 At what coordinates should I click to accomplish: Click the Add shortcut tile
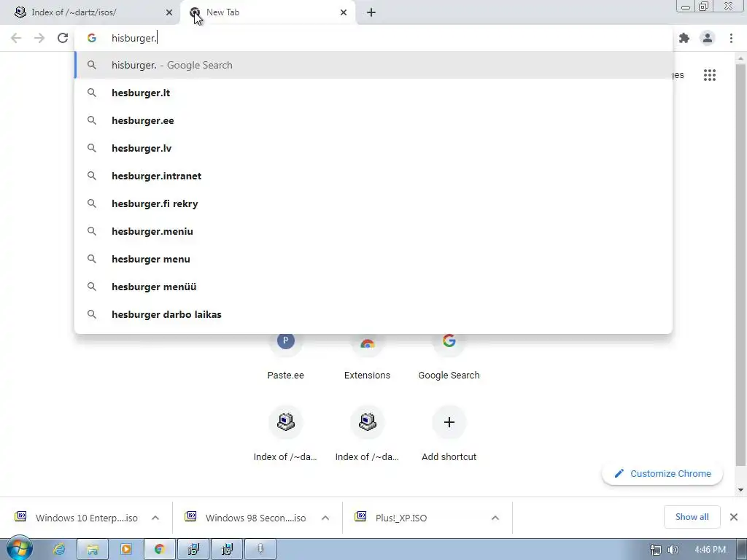tap(449, 433)
